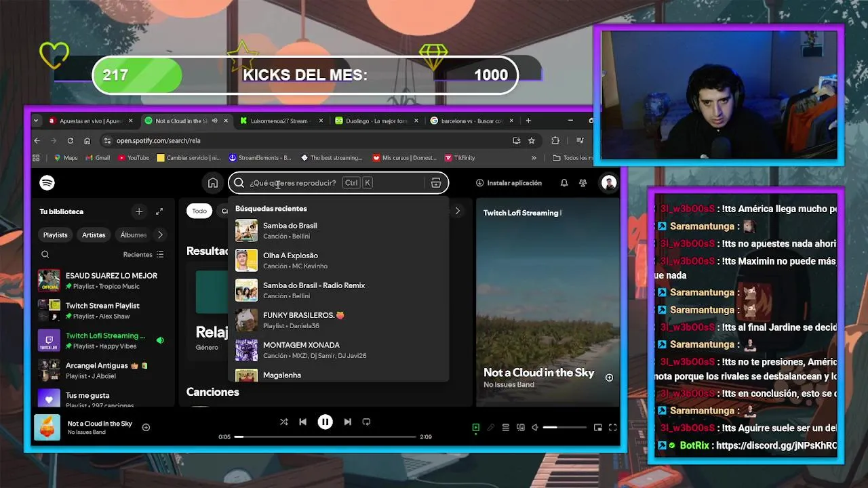868x488 pixels.
Task: Skip to previous track
Action: click(303, 422)
